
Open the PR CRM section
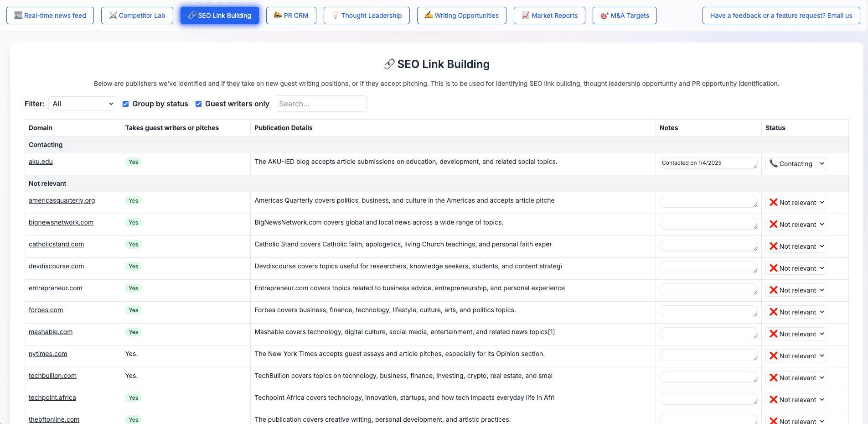(291, 15)
